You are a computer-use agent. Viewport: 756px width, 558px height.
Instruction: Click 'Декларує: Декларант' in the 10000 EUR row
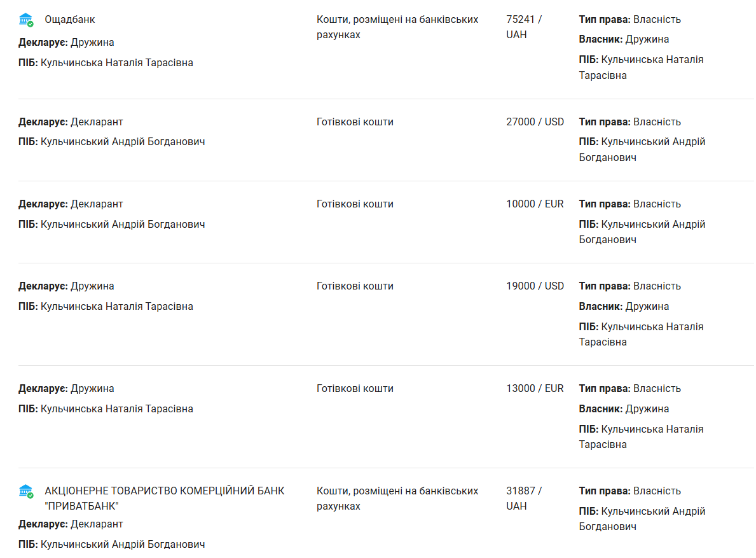click(71, 204)
